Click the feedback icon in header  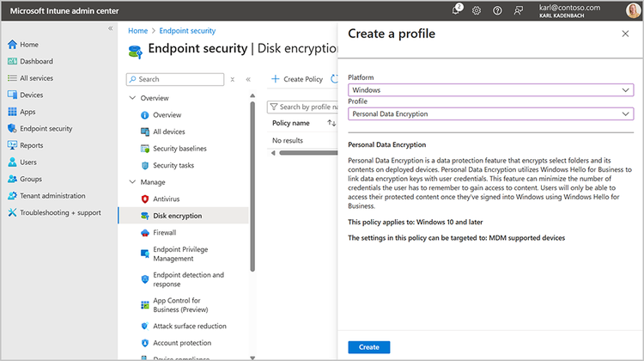[x=519, y=10]
